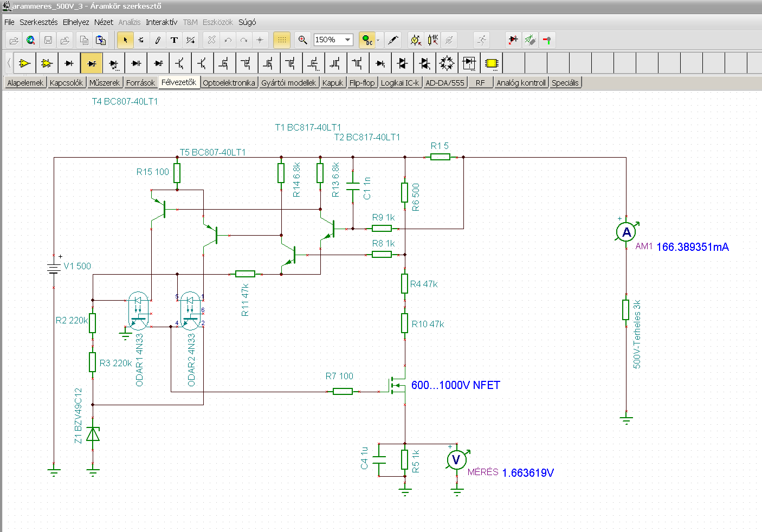
Task: Click the diode fault icon
Action: [x=513, y=40]
